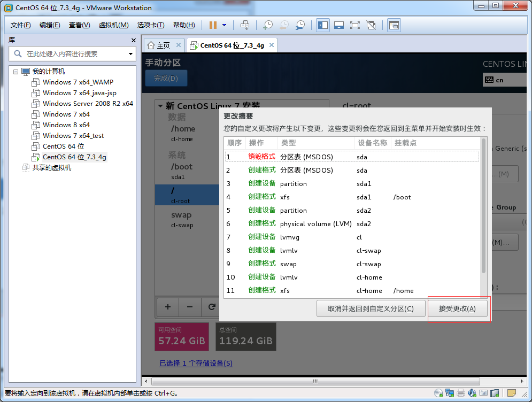The height and width of the screenshot is (402, 532).
Task: Open the 已选择 1 个存储设备(S) link
Action: click(x=196, y=364)
